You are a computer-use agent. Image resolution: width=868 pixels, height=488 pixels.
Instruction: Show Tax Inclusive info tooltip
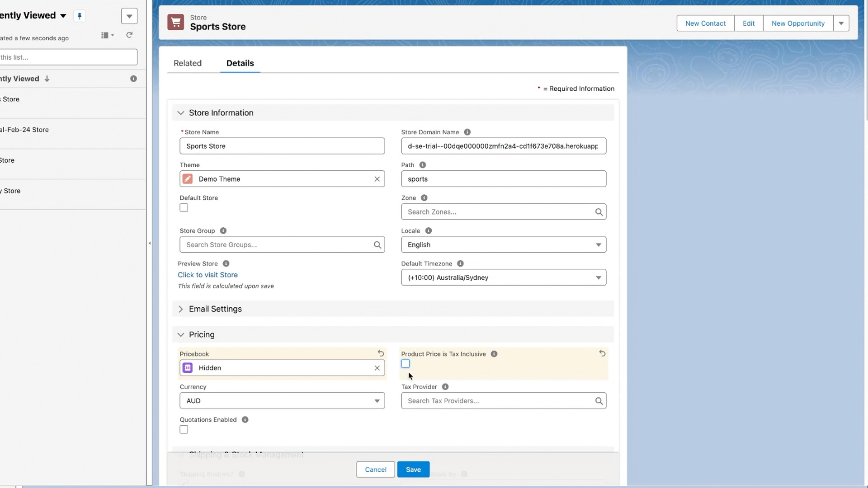tap(494, 354)
